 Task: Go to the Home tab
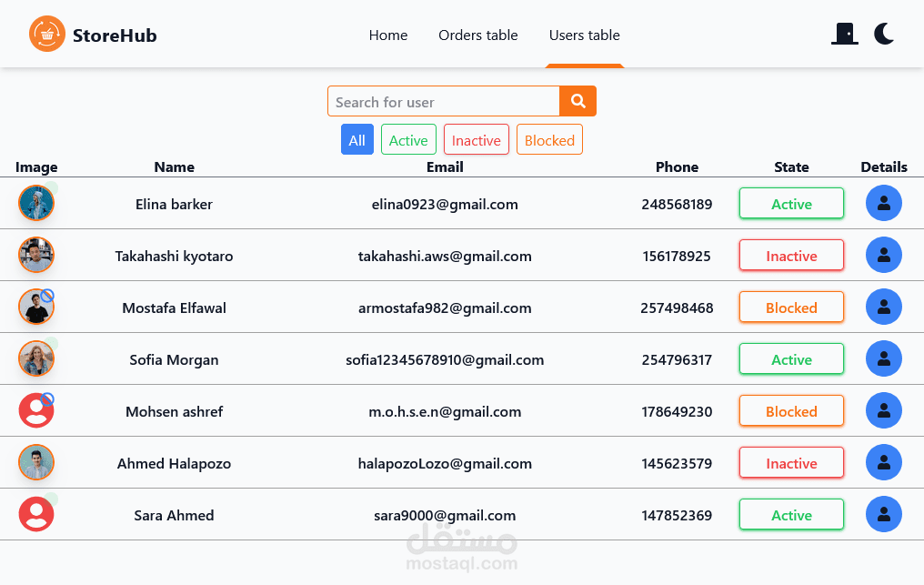point(388,35)
